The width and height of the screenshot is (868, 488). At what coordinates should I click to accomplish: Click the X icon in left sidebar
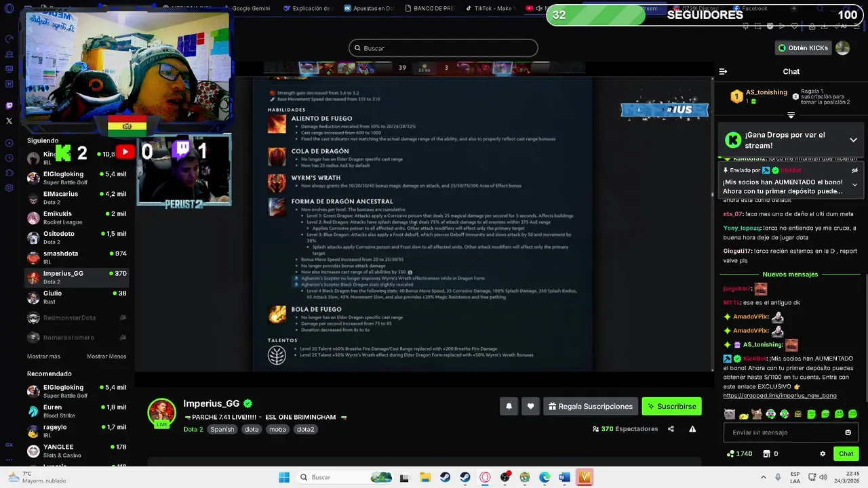tap(9, 121)
